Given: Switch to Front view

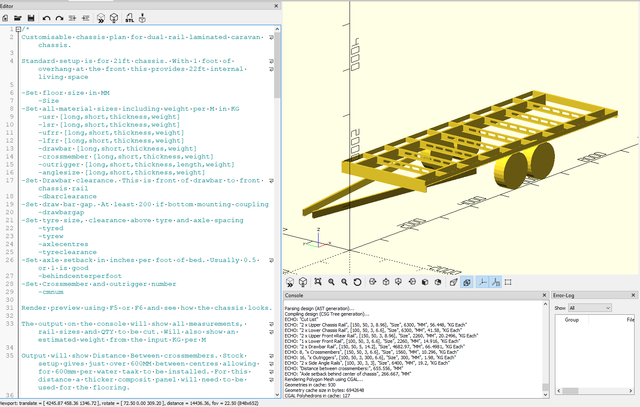Looking at the screenshot, I should click(425, 282).
